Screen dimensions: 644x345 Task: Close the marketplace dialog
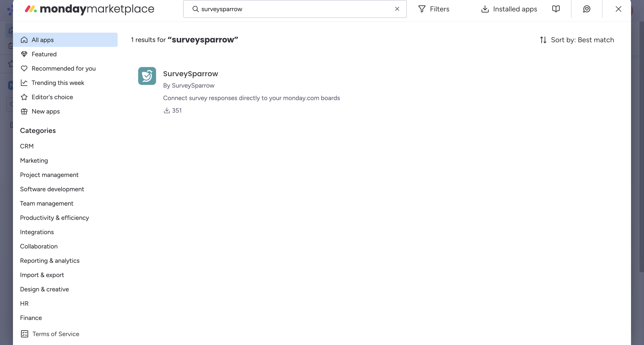618,9
